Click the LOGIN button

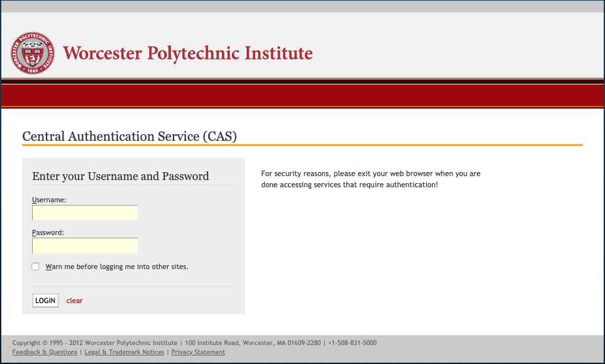(x=46, y=300)
